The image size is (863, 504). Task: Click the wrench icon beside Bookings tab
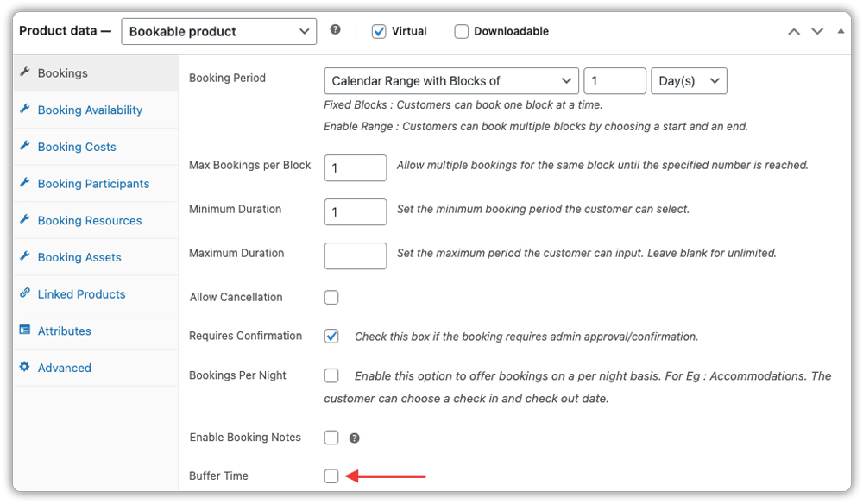pyautogui.click(x=26, y=73)
